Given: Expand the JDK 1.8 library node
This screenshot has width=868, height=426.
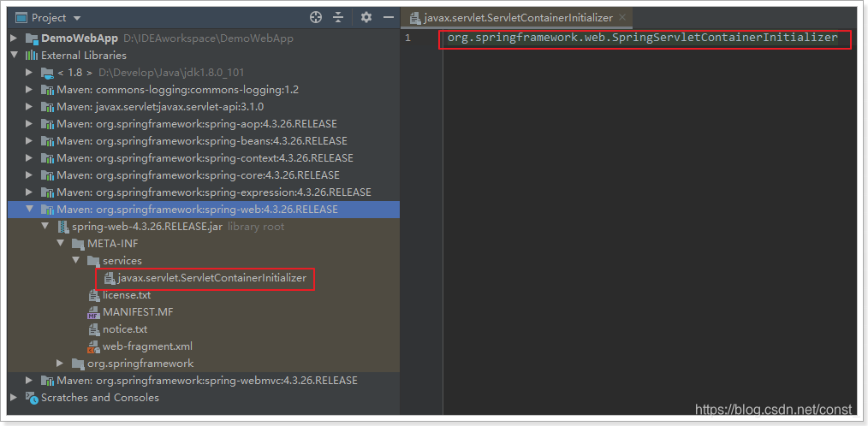Looking at the screenshot, I should coord(29,73).
